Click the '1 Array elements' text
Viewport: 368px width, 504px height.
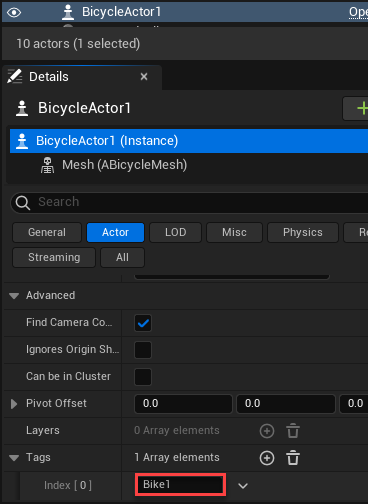point(177,457)
